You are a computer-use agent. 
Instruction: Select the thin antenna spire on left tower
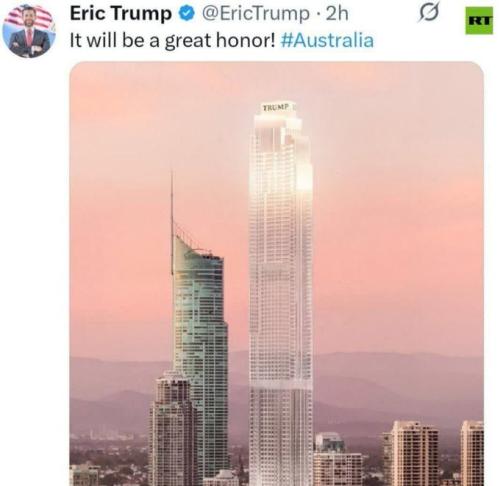[172, 222]
